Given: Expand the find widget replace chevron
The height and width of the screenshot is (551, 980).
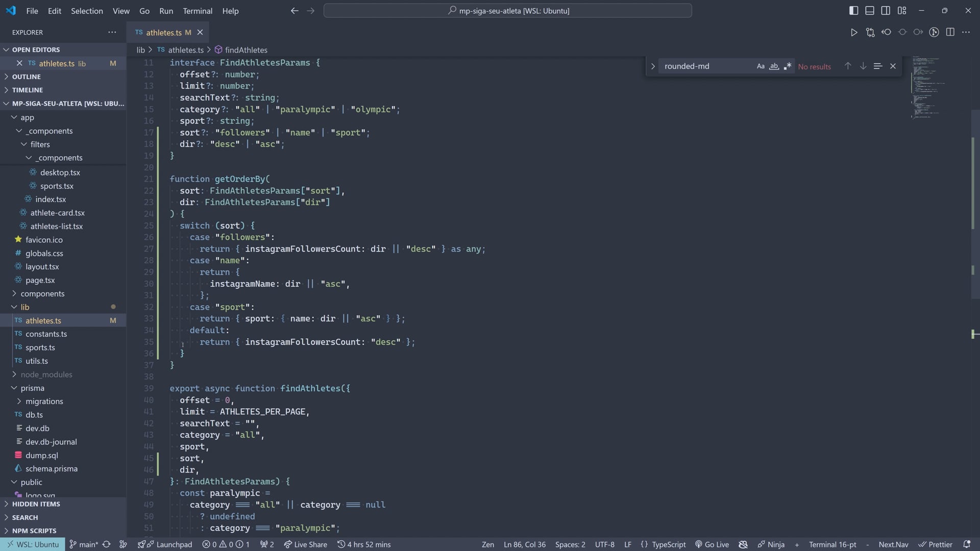Looking at the screenshot, I should coord(652,66).
